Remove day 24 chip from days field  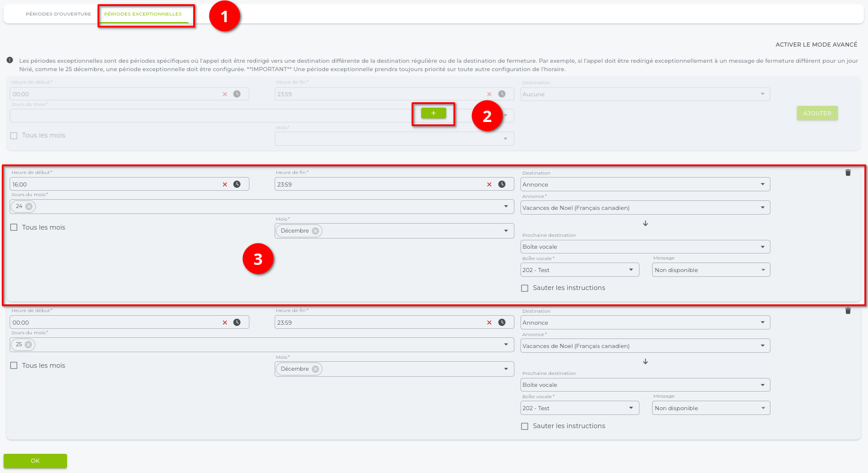click(x=29, y=206)
